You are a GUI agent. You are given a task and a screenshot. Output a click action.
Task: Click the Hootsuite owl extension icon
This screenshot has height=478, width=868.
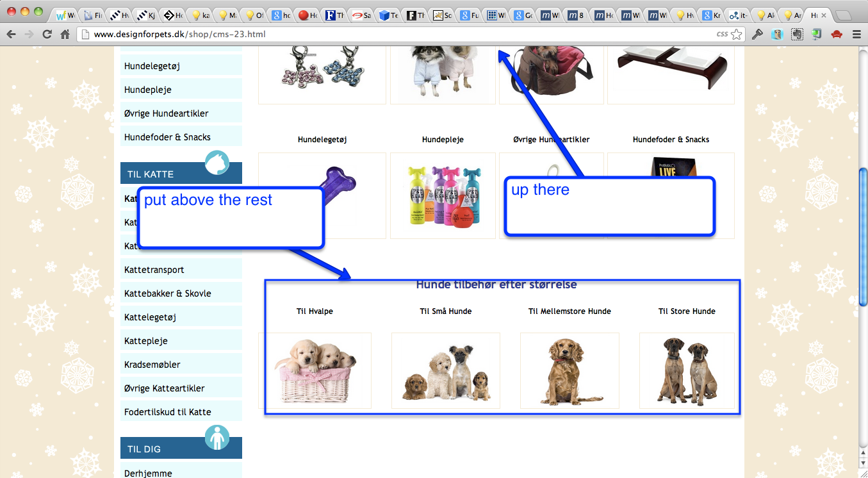click(x=777, y=35)
